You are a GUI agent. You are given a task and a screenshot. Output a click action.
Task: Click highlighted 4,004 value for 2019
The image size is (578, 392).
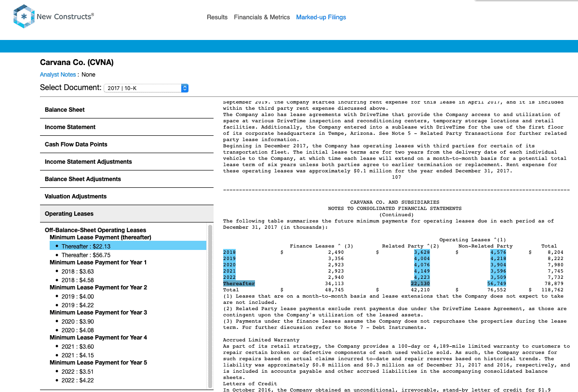[422, 259]
